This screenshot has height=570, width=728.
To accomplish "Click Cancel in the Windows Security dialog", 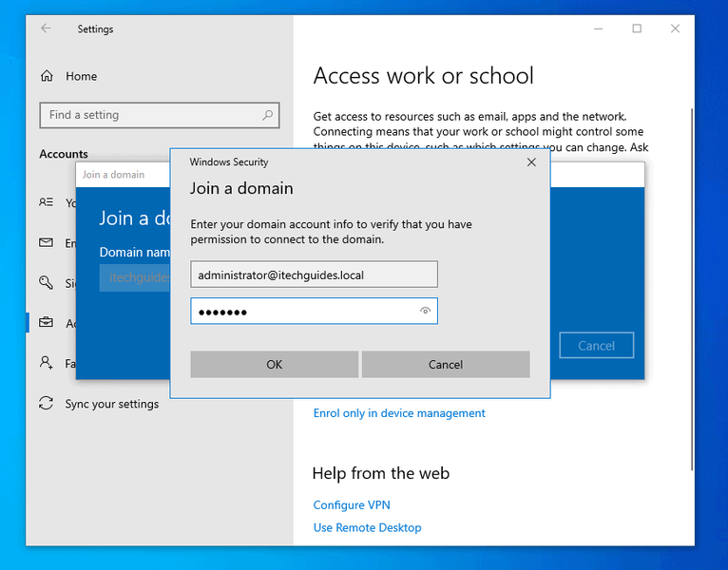I will point(446,365).
